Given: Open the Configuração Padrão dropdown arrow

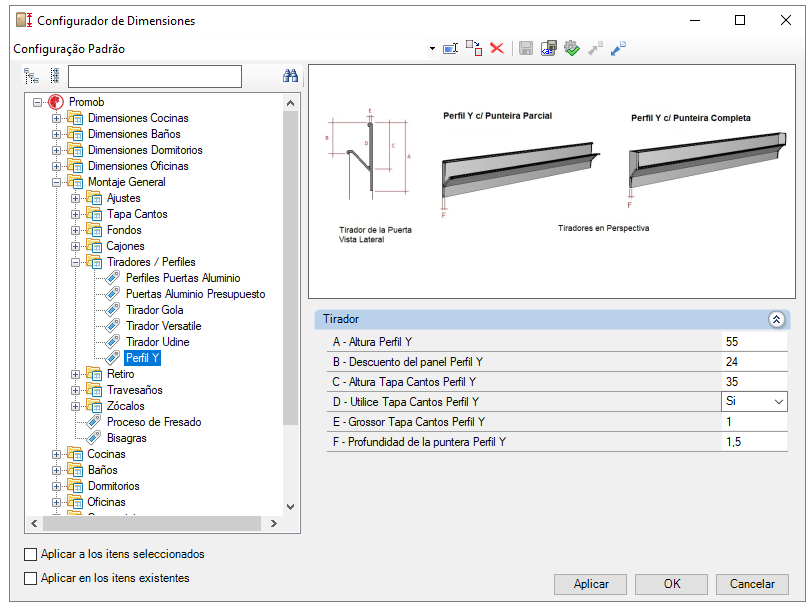Looking at the screenshot, I should point(432,49).
